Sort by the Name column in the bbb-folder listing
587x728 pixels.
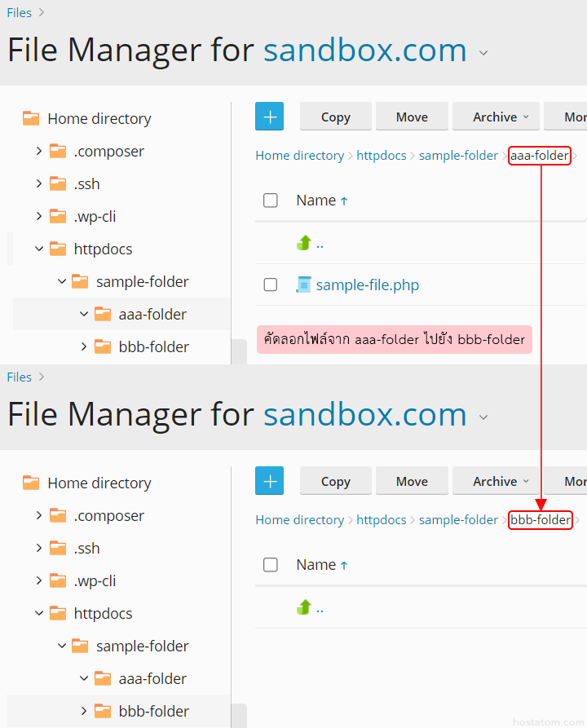(x=316, y=565)
